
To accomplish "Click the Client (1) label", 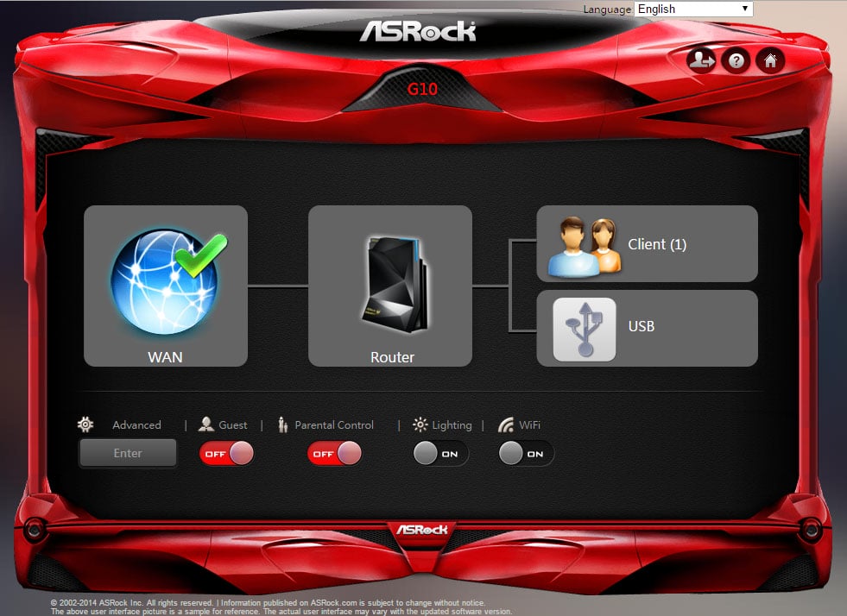I will tap(657, 244).
